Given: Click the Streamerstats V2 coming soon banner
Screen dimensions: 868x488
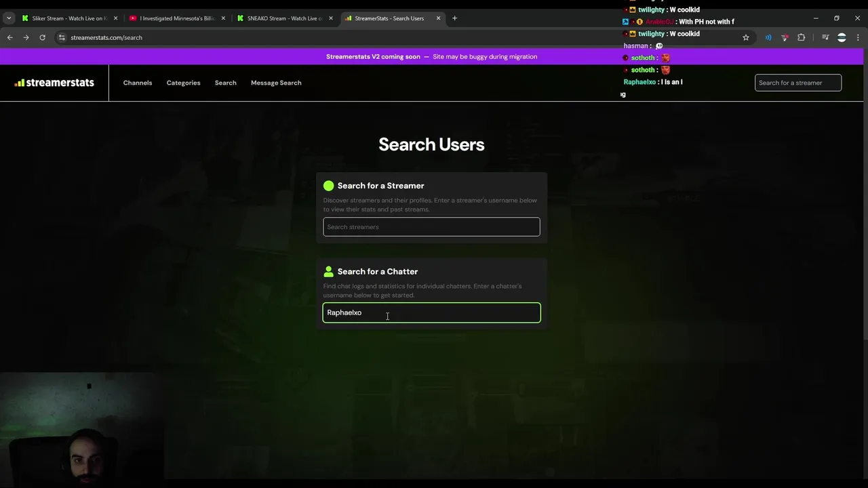Looking at the screenshot, I should pyautogui.click(x=431, y=57).
